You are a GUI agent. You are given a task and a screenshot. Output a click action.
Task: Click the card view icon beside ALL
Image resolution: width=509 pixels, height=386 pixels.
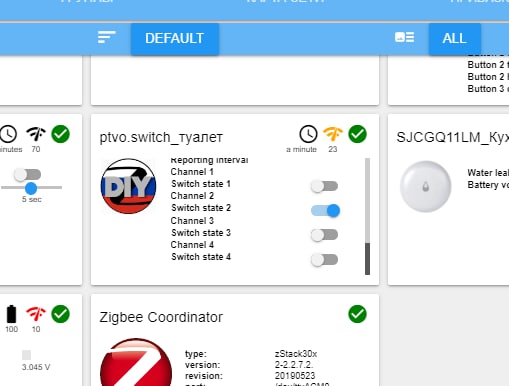404,37
